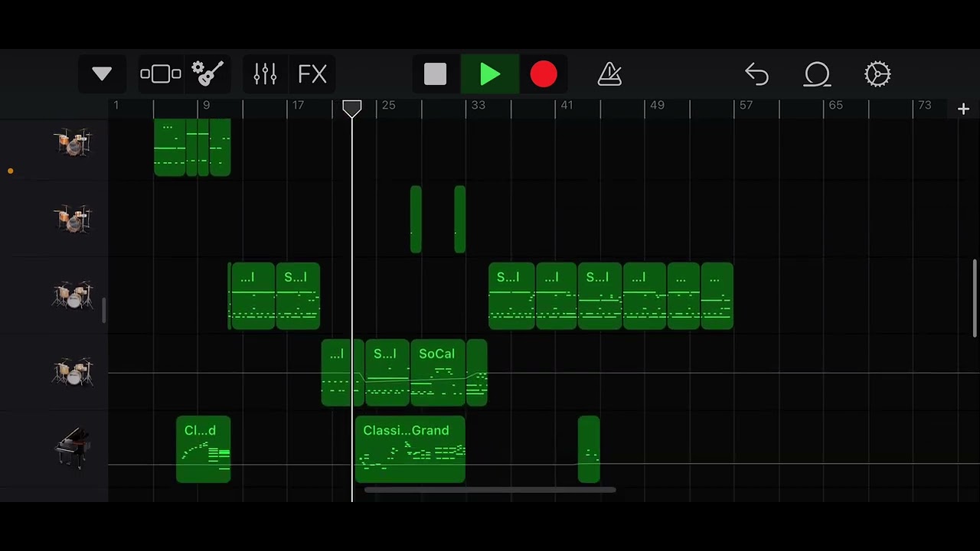Start recording with the red button
The image size is (980, 551).
pyautogui.click(x=544, y=74)
